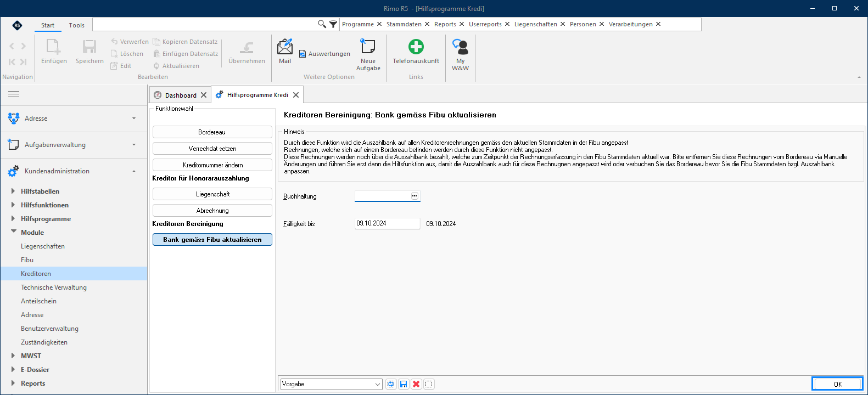The image size is (868, 395).
Task: Click the OK button
Action: [837, 384]
